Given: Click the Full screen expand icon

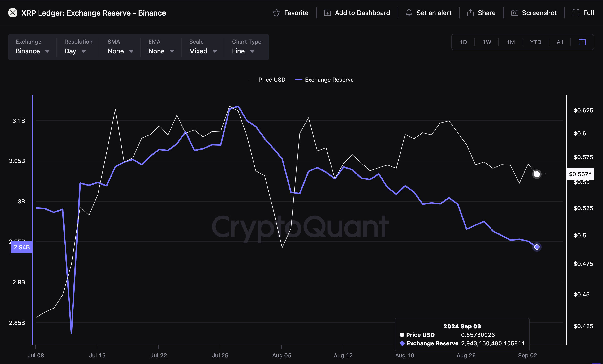Looking at the screenshot, I should pyautogui.click(x=576, y=13).
